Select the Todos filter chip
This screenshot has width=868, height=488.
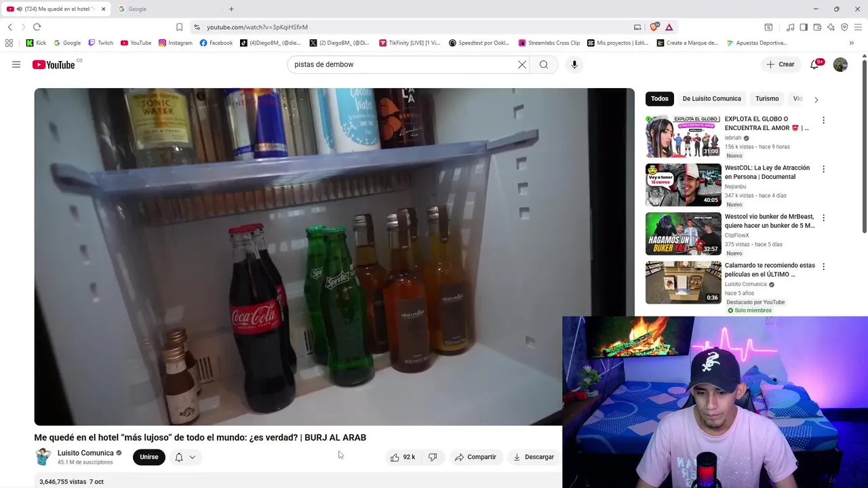point(660,98)
